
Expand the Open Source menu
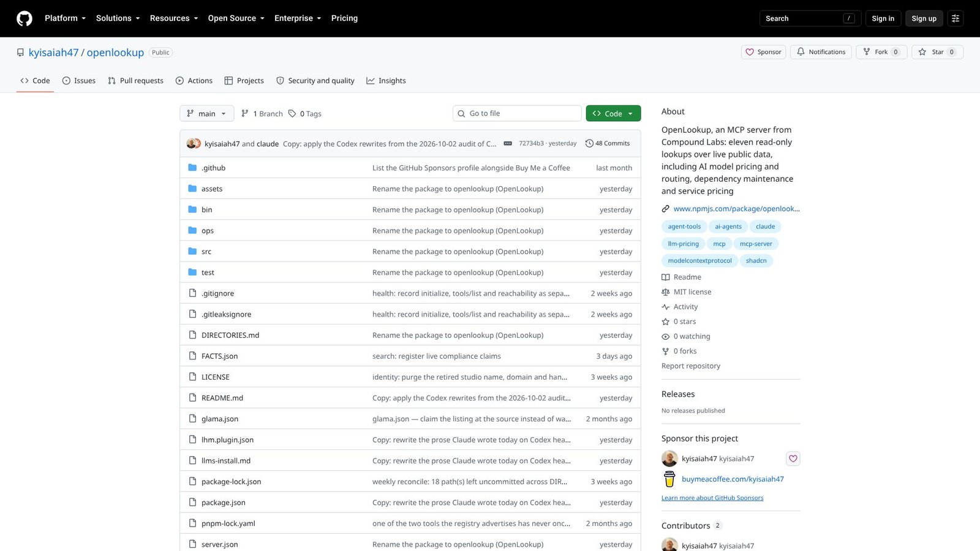(x=236, y=18)
